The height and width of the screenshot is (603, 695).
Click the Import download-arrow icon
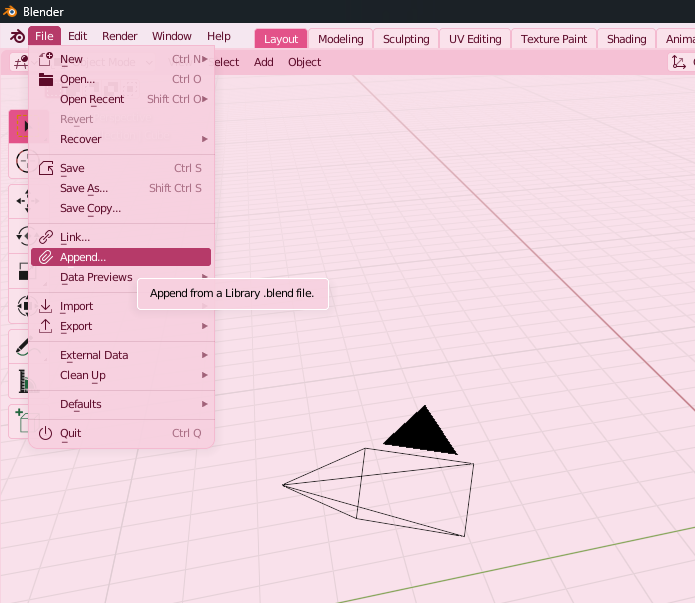[46, 306]
